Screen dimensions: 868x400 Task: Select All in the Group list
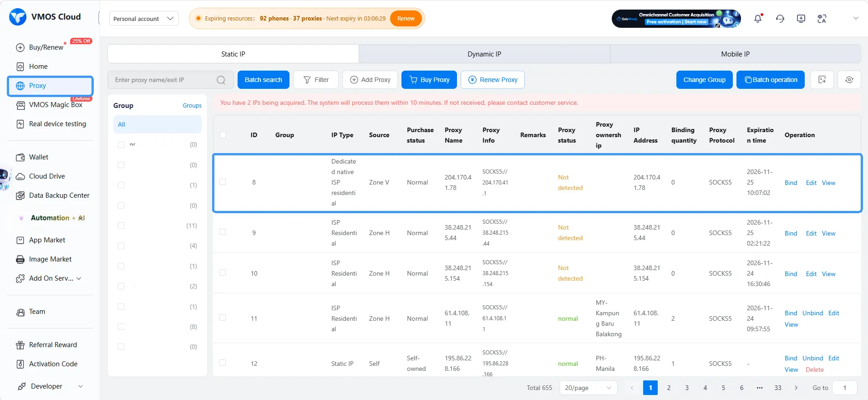coord(157,124)
